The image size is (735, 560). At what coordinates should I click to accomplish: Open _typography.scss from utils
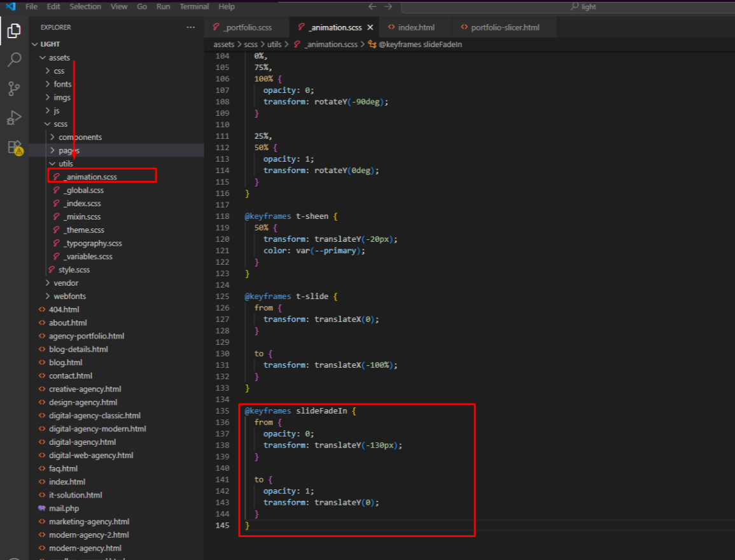116,243
